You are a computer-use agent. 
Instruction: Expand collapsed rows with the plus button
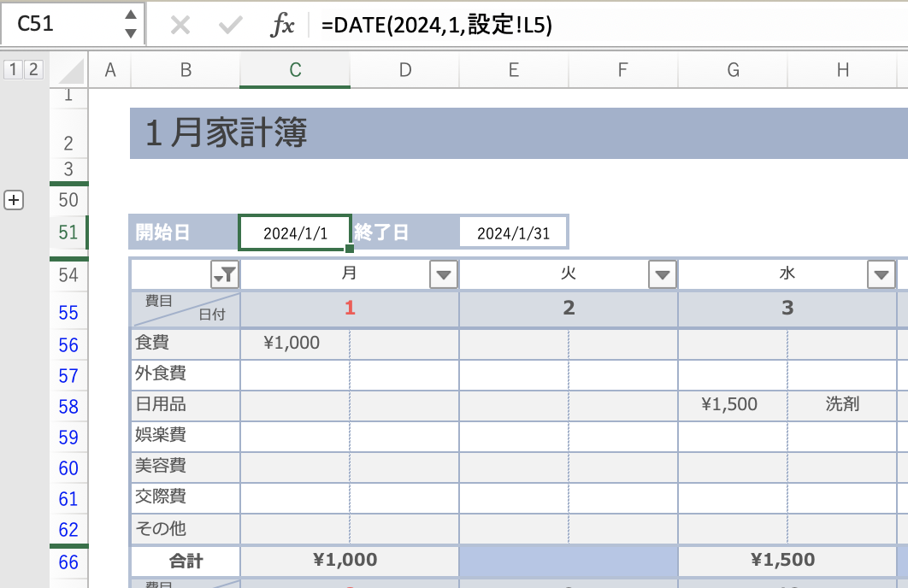[14, 200]
